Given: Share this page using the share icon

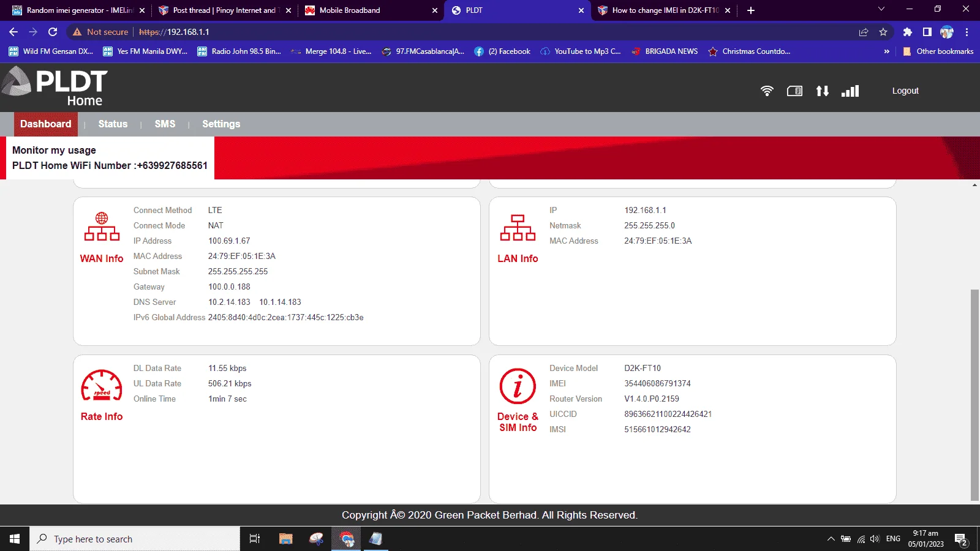Looking at the screenshot, I should click(x=864, y=32).
